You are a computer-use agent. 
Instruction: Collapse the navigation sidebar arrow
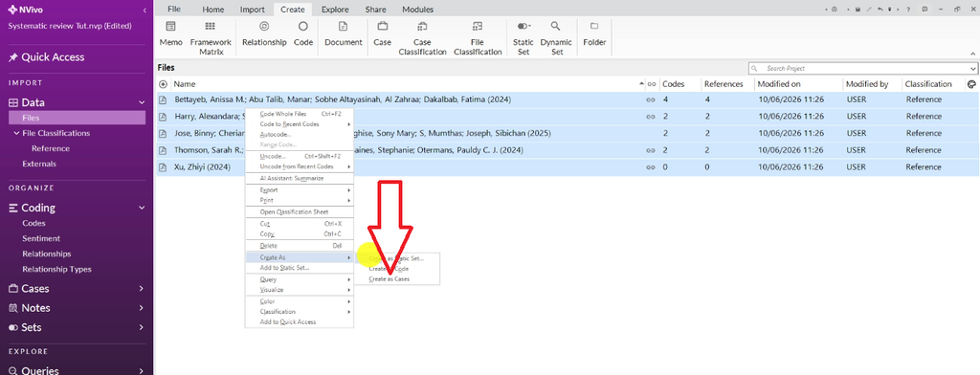point(145,10)
